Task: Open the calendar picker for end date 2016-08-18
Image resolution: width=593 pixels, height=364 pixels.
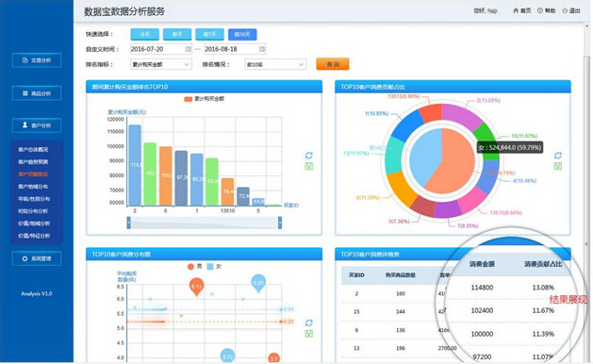Action: pyautogui.click(x=262, y=49)
